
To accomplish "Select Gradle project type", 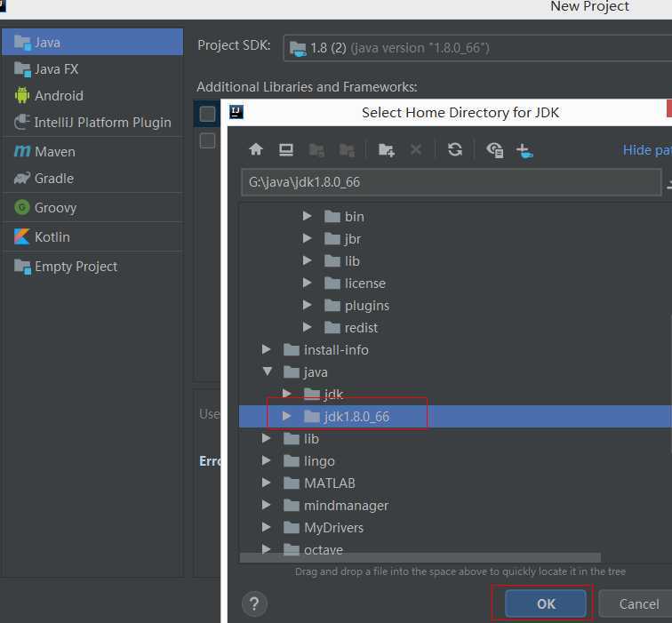I will (x=92, y=179).
